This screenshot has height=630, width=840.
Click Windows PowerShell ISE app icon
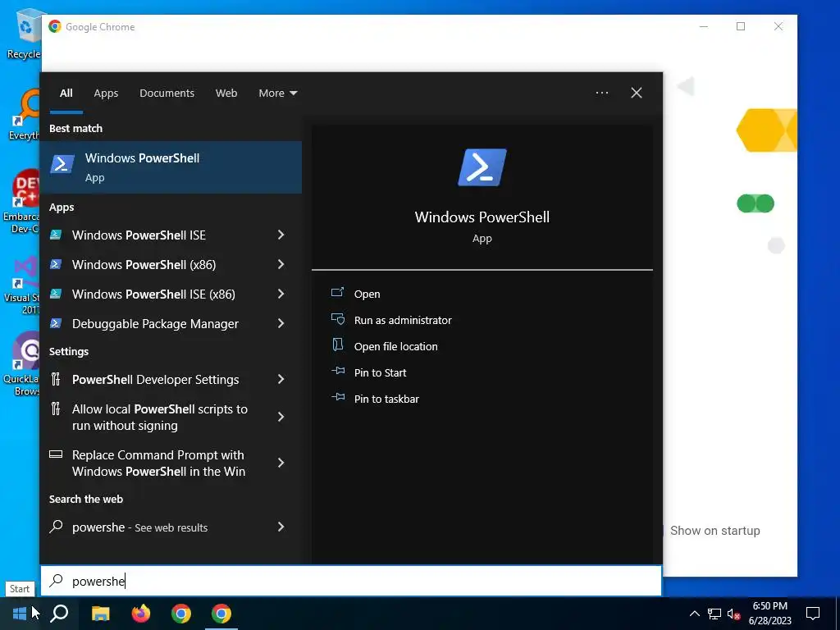pyautogui.click(x=56, y=235)
